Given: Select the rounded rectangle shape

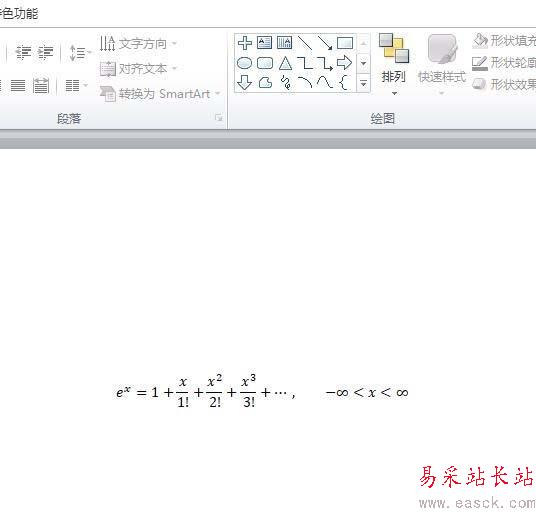Looking at the screenshot, I should point(265,63).
